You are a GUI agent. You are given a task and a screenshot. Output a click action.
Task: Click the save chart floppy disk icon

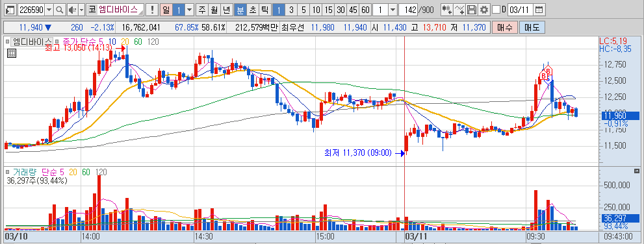point(472,10)
